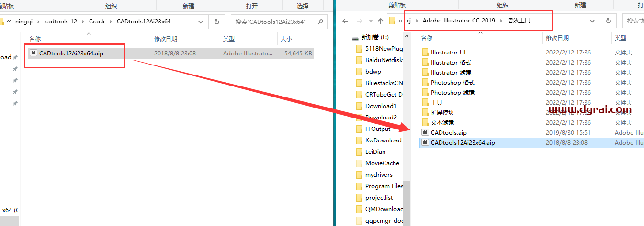Select the CADtools.aip plugin file
The width and height of the screenshot is (644, 226).
tap(448, 132)
